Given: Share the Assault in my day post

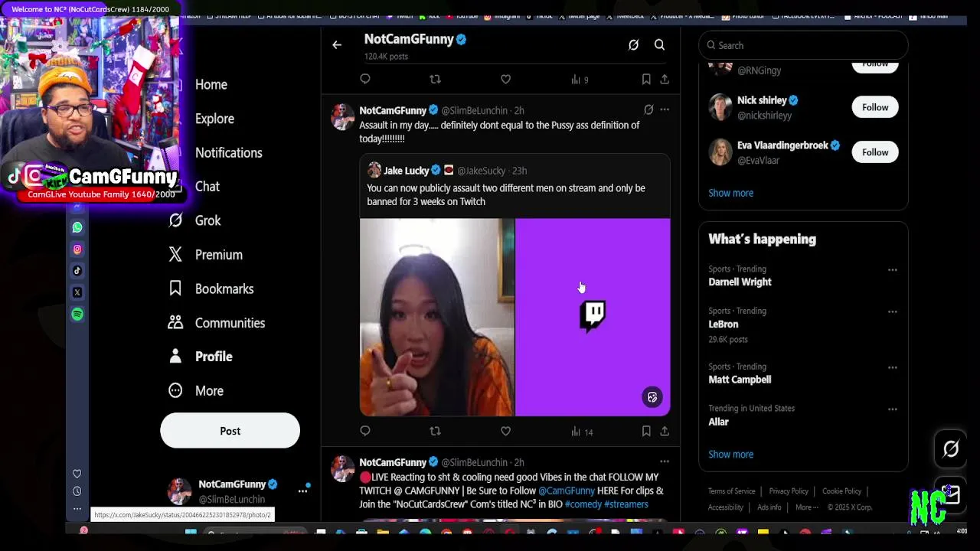Looking at the screenshot, I should click(665, 431).
